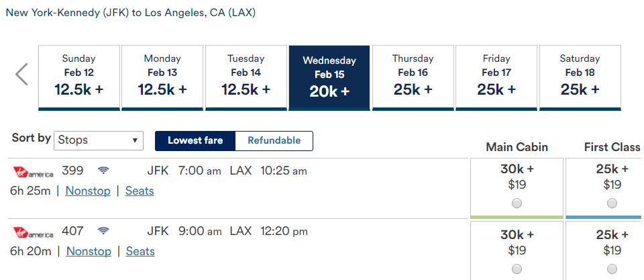Choose Sunday Feb 12 date tab
Screen dimensions: 644x280
pos(79,77)
